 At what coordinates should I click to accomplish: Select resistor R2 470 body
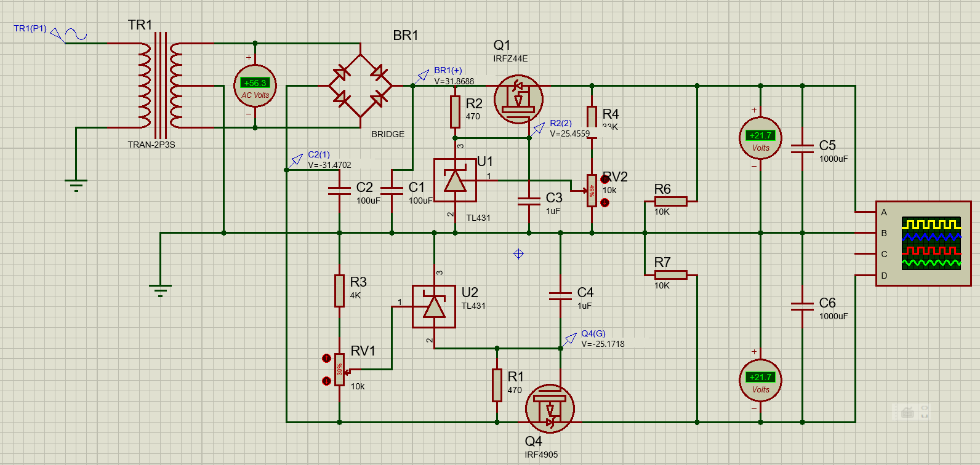point(455,111)
